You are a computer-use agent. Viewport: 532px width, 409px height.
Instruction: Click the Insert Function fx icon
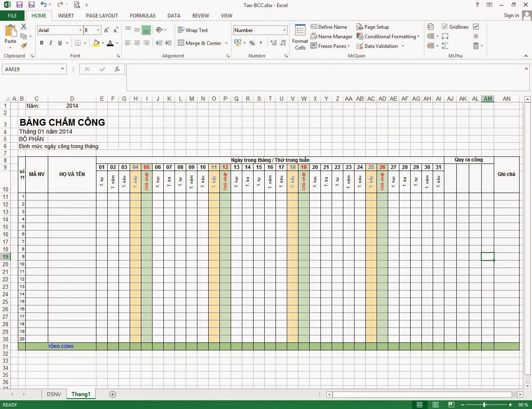pyautogui.click(x=117, y=69)
